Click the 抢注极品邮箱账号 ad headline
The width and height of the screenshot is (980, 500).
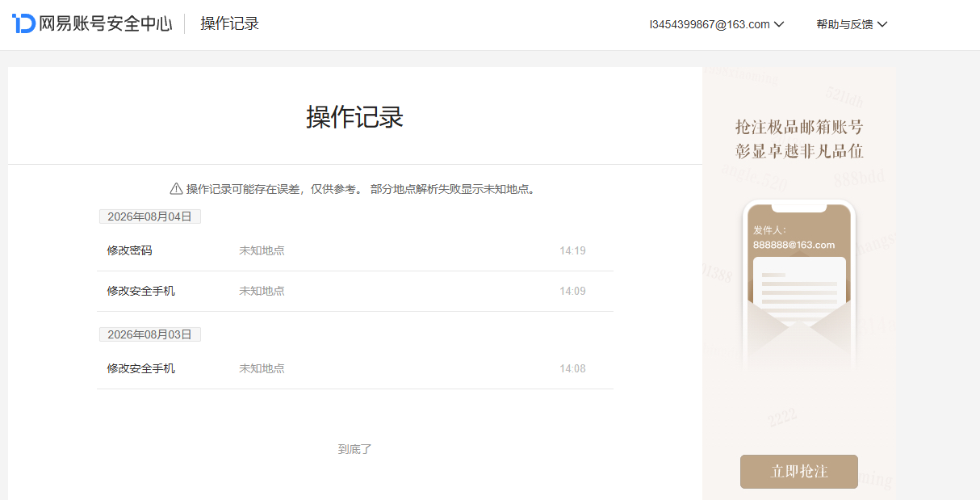tap(799, 127)
